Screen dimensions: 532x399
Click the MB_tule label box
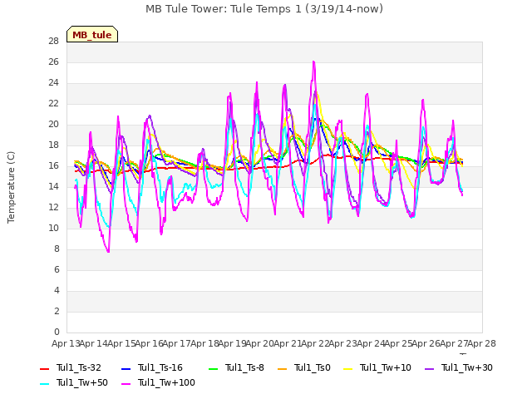(92, 34)
